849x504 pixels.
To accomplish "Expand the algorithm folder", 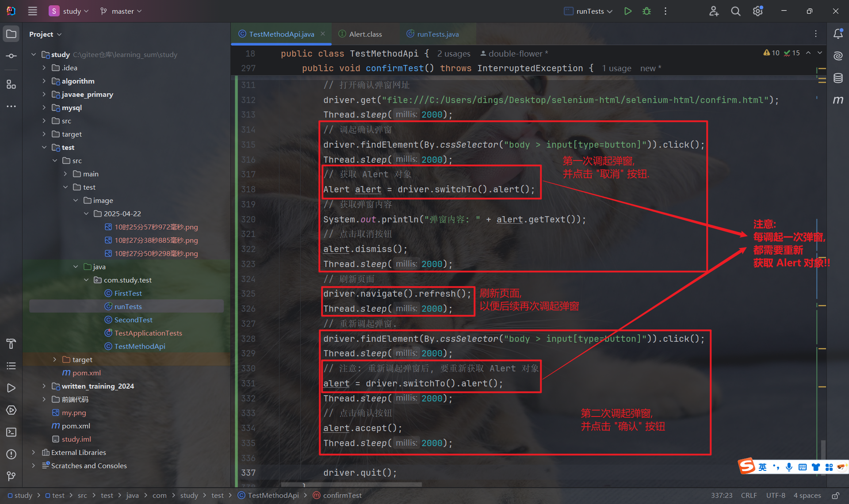I will click(x=44, y=81).
